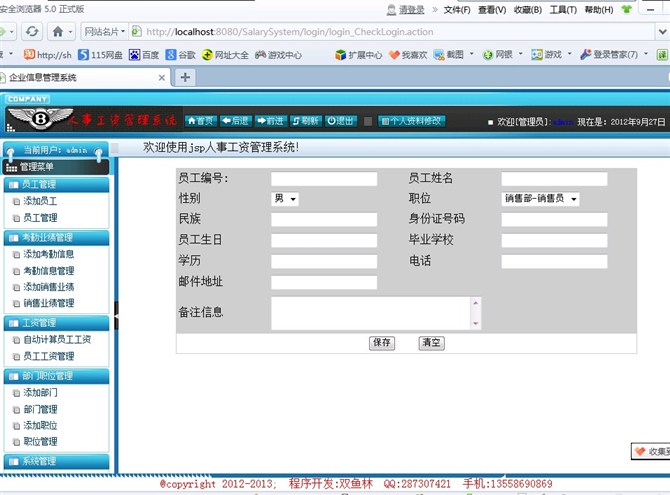The width and height of the screenshot is (670, 495).
Task: Click the 刷新 refresh toolbar button
Action: click(x=306, y=121)
